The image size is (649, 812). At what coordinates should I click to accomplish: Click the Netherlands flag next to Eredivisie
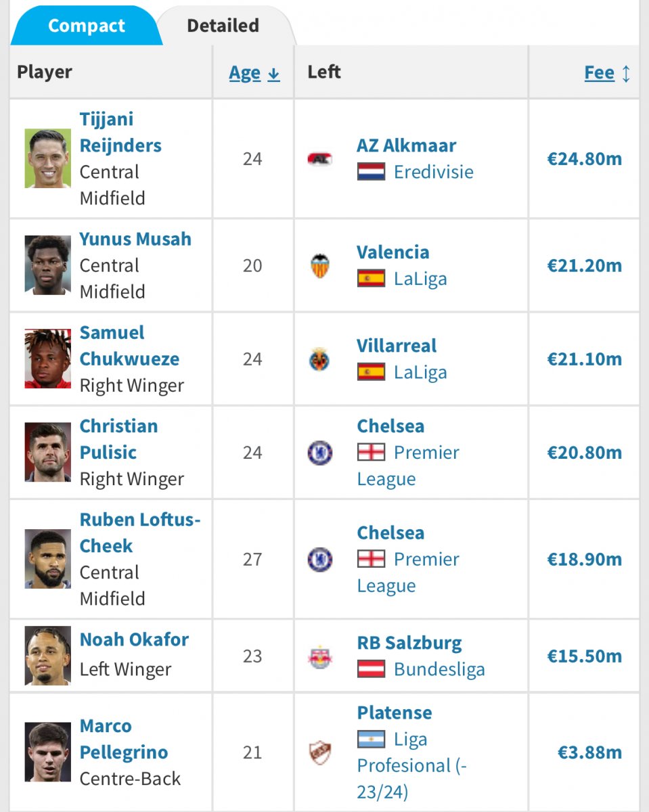click(x=371, y=171)
